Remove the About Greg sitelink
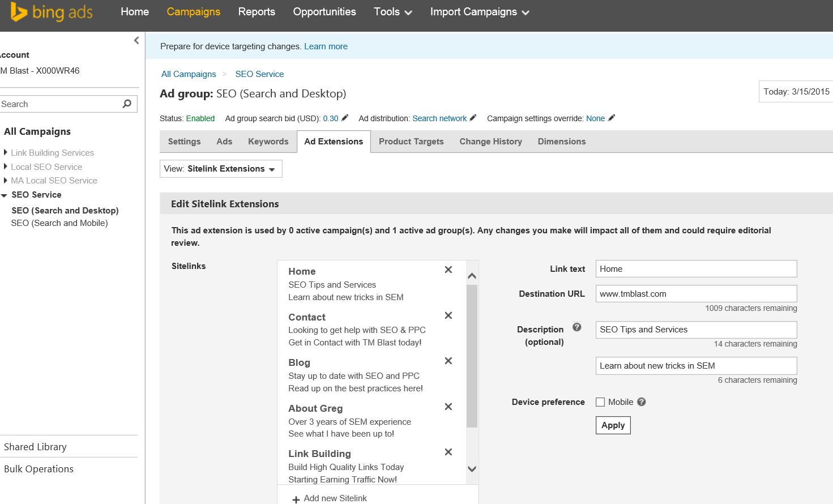This screenshot has height=504, width=833. tap(448, 407)
